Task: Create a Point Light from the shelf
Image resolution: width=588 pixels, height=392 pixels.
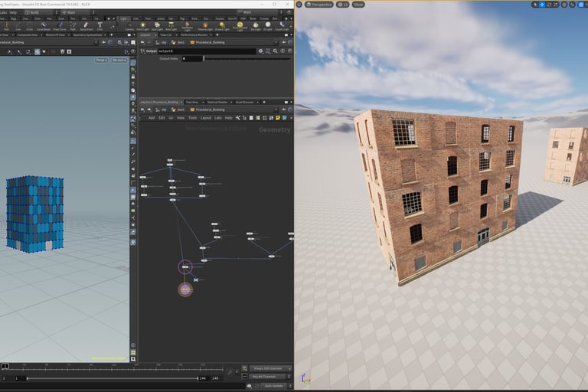Action: click(x=142, y=26)
